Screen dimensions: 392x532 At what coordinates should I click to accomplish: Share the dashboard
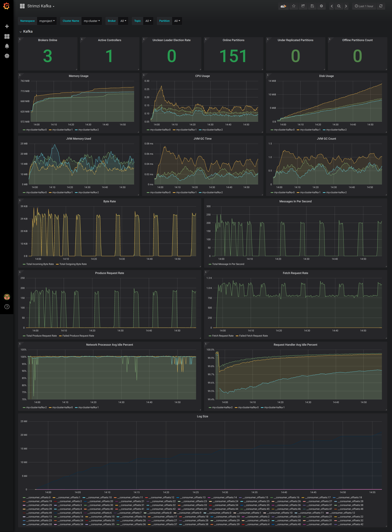[x=303, y=6]
